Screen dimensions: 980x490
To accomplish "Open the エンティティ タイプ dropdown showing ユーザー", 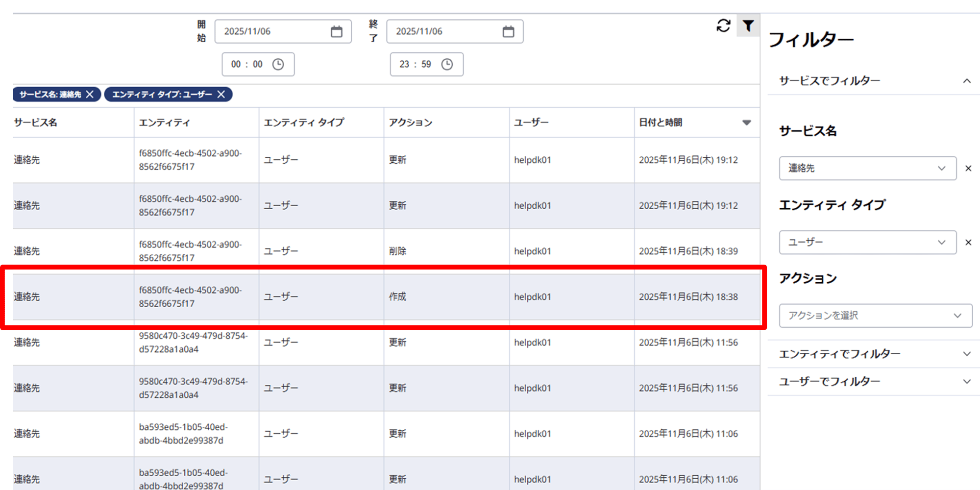I will tap(867, 243).
